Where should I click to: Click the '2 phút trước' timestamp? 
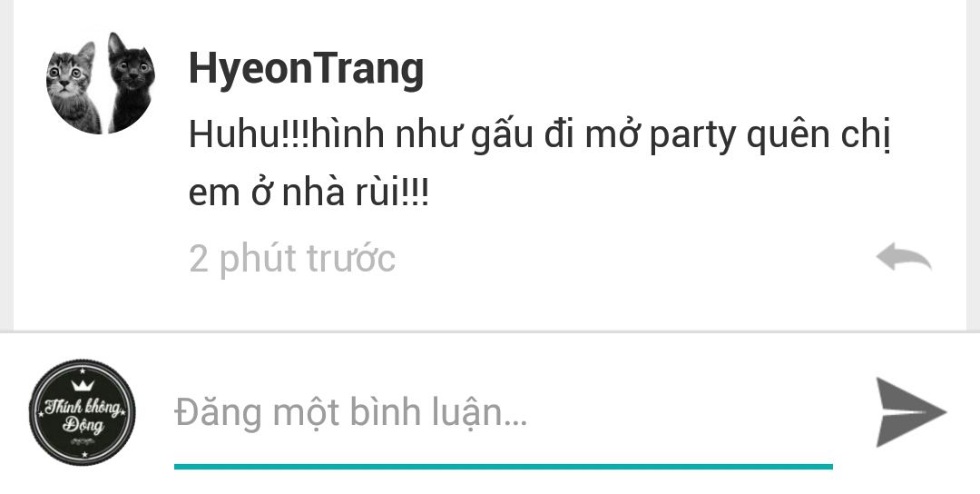pos(292,258)
